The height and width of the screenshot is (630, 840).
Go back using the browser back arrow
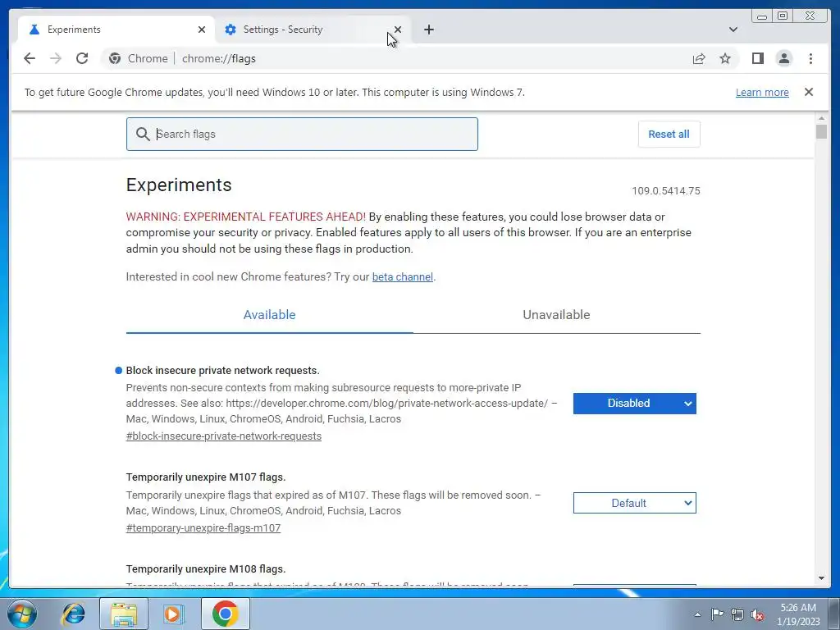pos(30,58)
